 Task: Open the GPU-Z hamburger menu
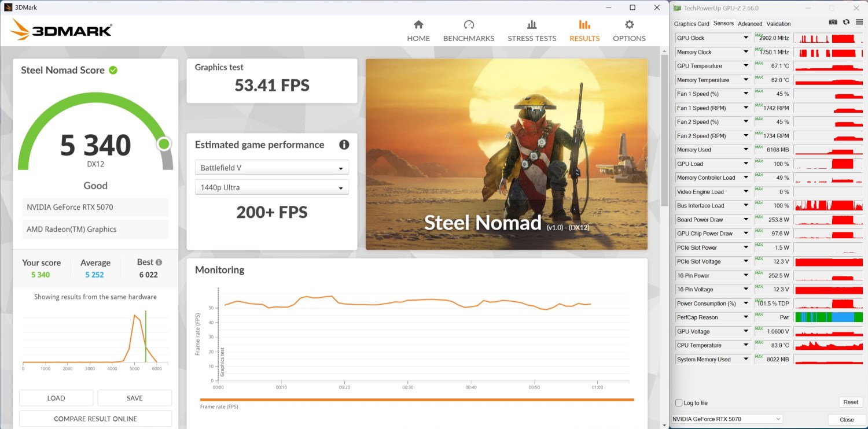click(x=859, y=22)
